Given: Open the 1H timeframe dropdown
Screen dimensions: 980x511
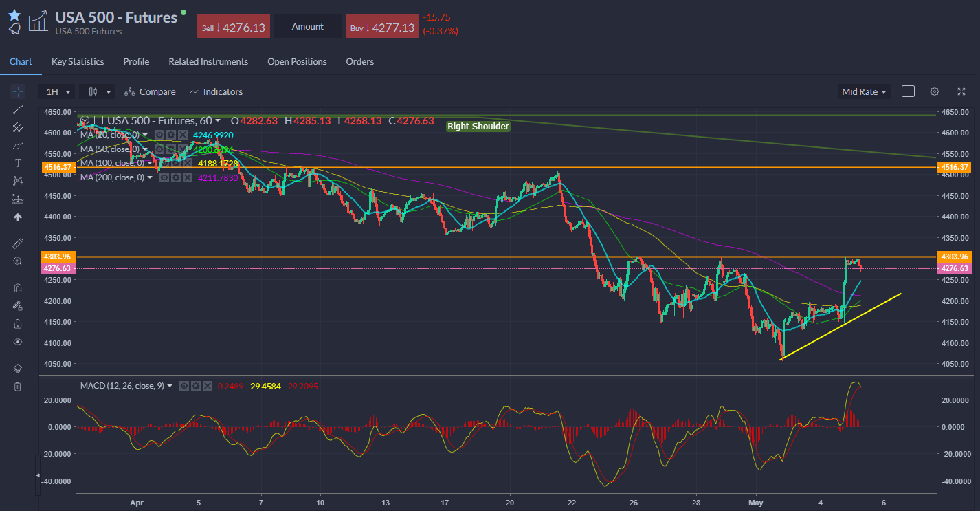Looking at the screenshot, I should (58, 91).
